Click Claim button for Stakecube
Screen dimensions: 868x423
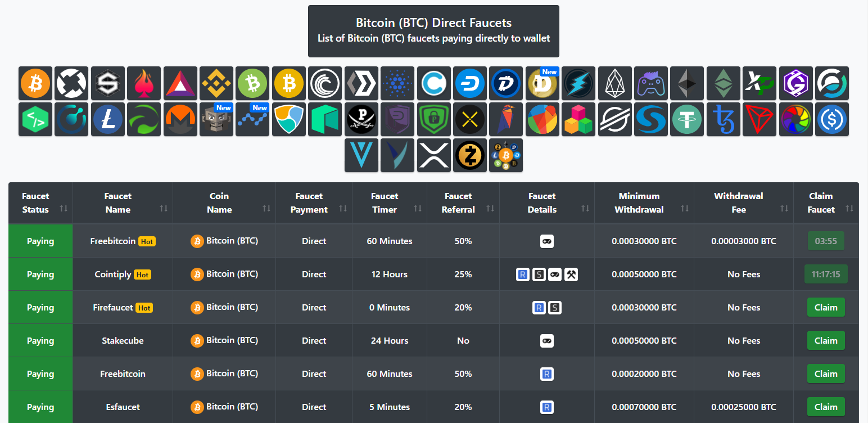coord(826,341)
